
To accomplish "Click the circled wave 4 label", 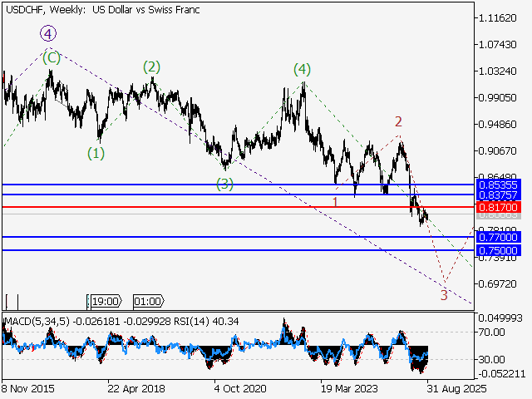I will [48, 34].
